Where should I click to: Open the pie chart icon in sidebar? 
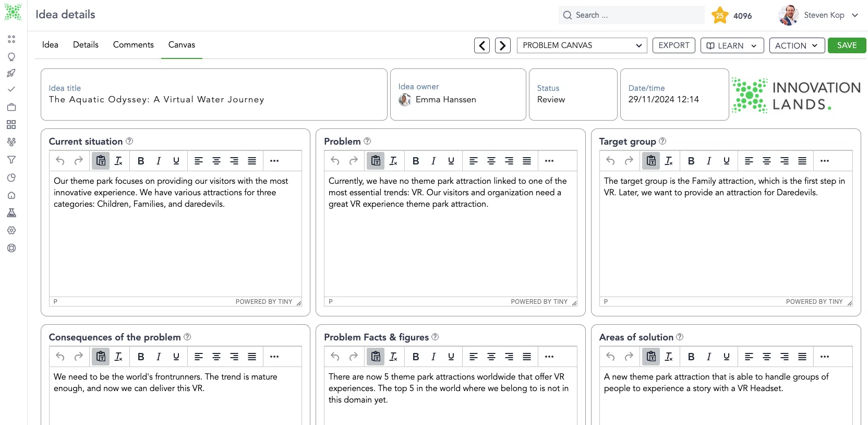[x=11, y=178]
